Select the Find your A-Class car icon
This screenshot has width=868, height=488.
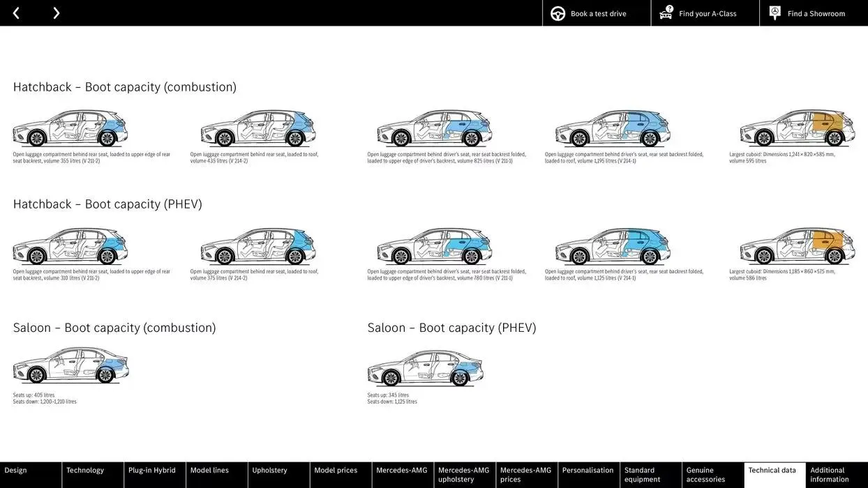pyautogui.click(x=665, y=12)
